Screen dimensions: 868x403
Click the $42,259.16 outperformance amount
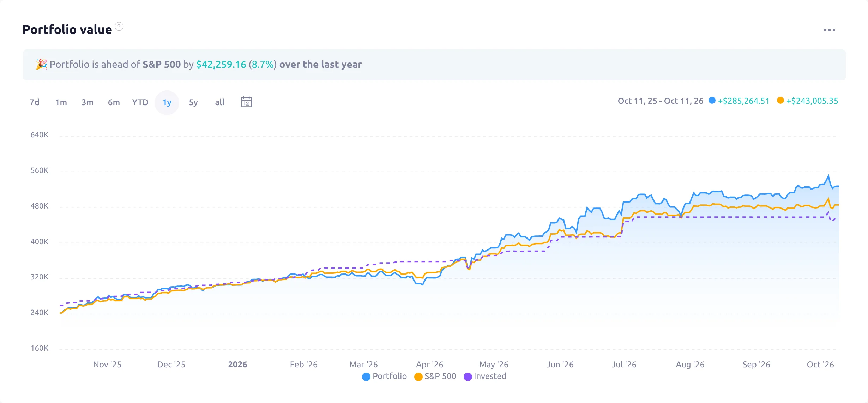[221, 65]
